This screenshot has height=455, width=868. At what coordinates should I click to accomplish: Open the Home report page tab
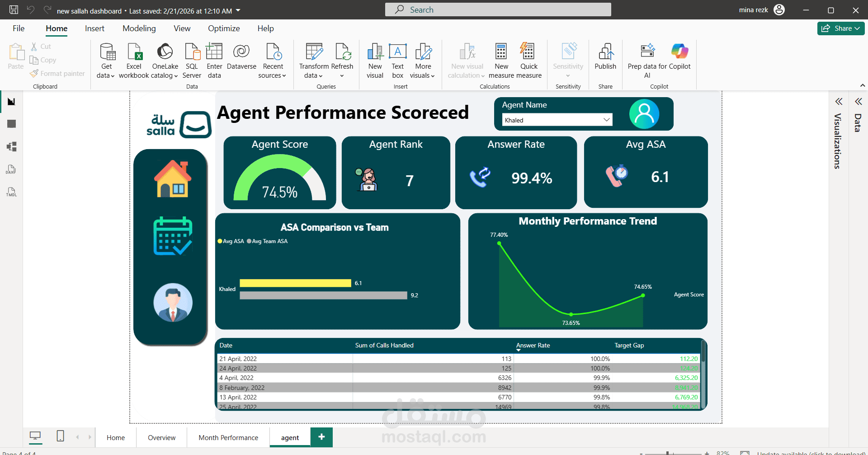click(116, 437)
